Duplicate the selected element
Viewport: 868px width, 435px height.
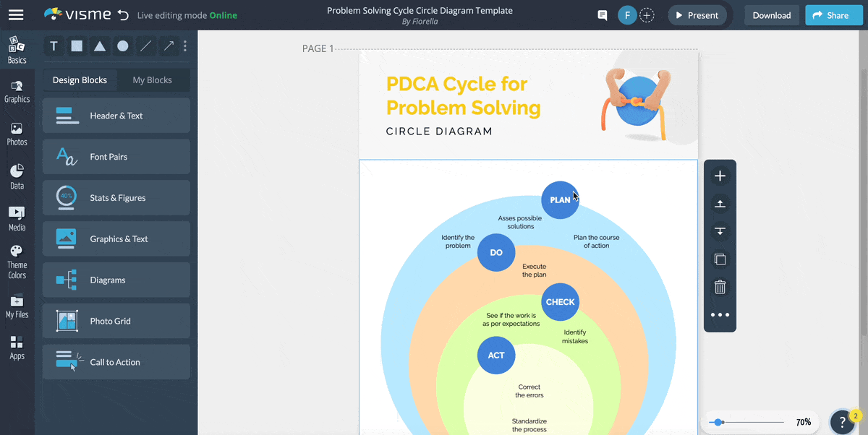tap(719, 259)
